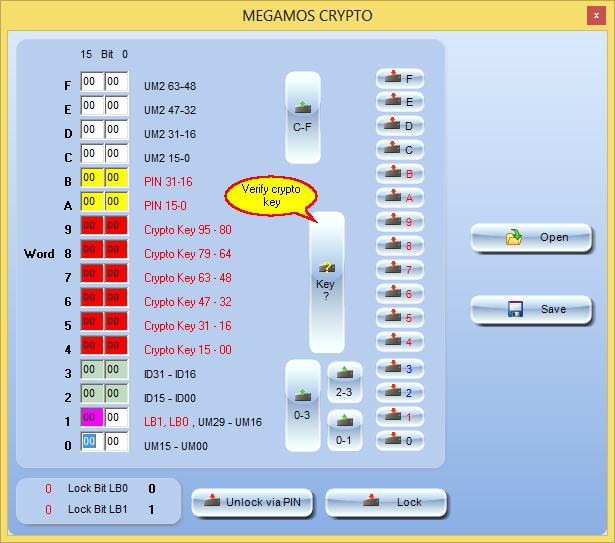Viewport: 615px width, 543px height.
Task: Click the Verify crypto key callout
Action: pos(271,196)
